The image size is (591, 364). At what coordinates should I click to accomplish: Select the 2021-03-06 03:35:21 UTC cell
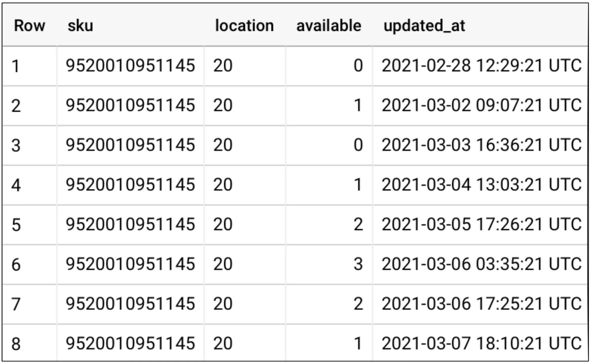(x=481, y=264)
